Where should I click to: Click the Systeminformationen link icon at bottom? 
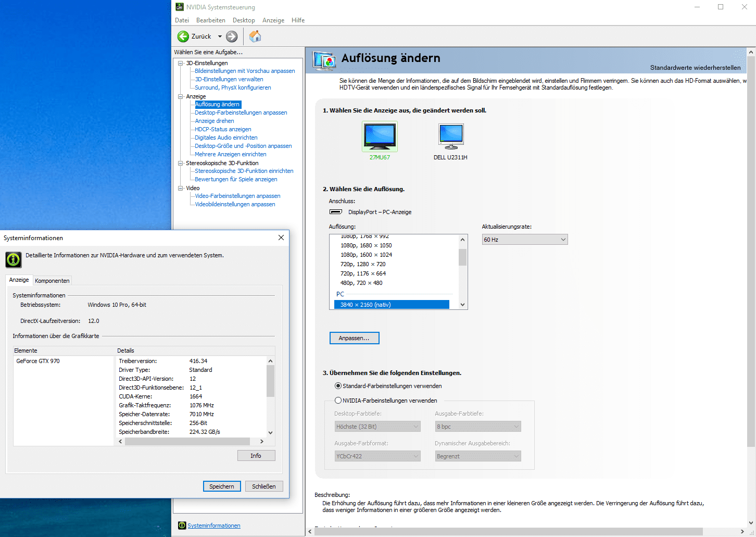point(182,526)
